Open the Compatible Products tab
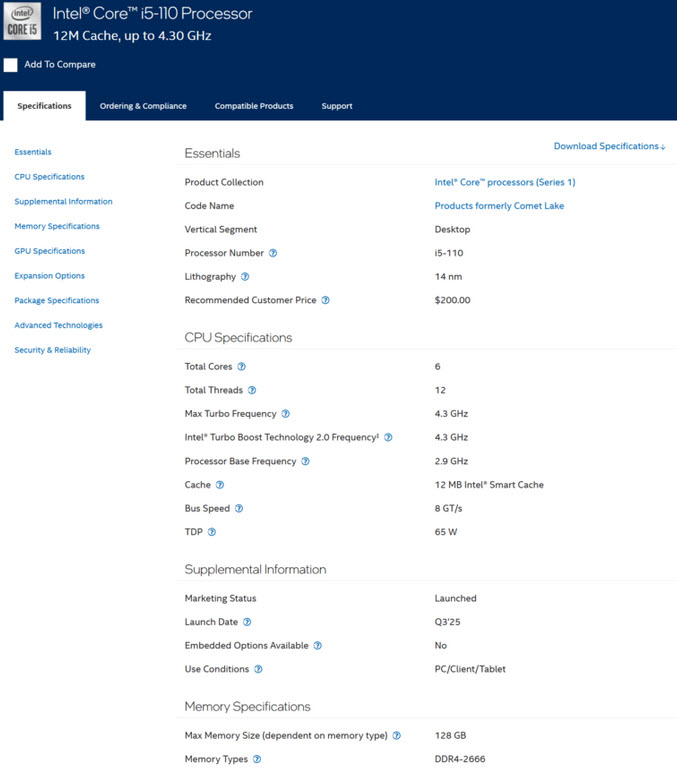The height and width of the screenshot is (772, 677). (254, 106)
